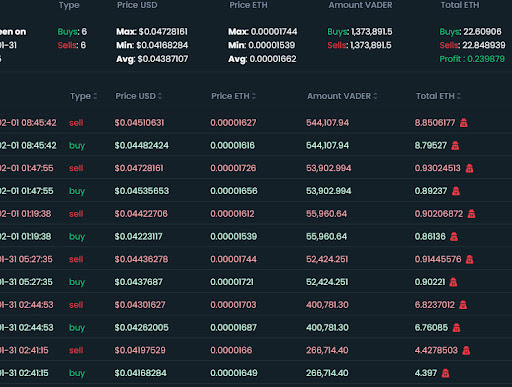This screenshot has height=387, width=512.
Task: Click ETH price 0.00001612
Action: click(x=232, y=214)
